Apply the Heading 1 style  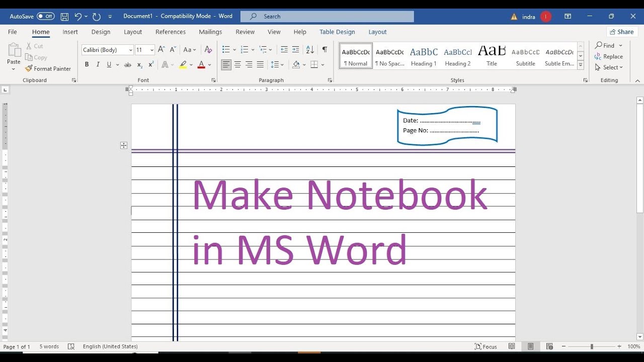point(424,56)
